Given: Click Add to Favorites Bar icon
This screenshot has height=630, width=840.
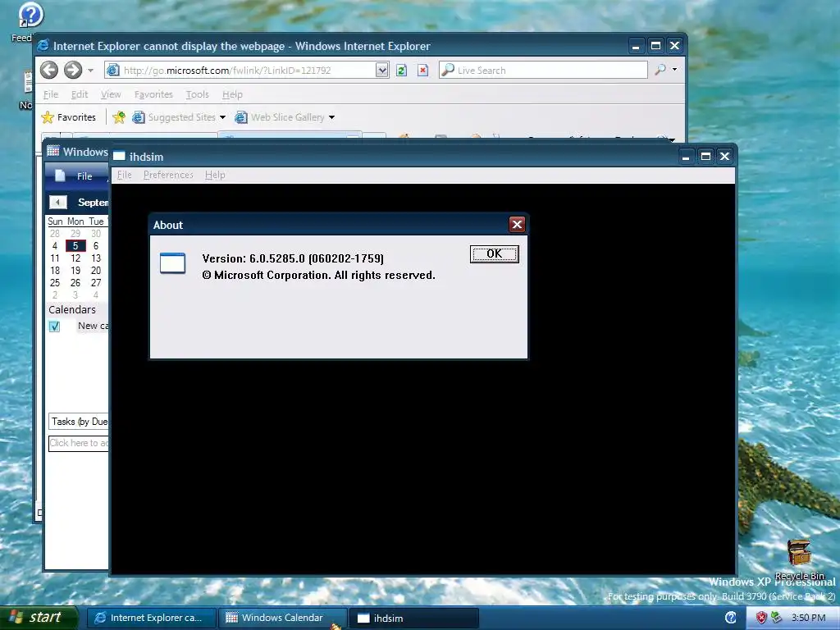Looking at the screenshot, I should [x=119, y=117].
